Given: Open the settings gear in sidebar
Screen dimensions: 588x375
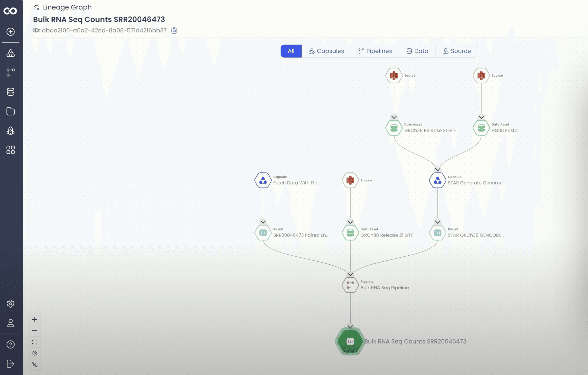Looking at the screenshot, I should click(x=11, y=304).
